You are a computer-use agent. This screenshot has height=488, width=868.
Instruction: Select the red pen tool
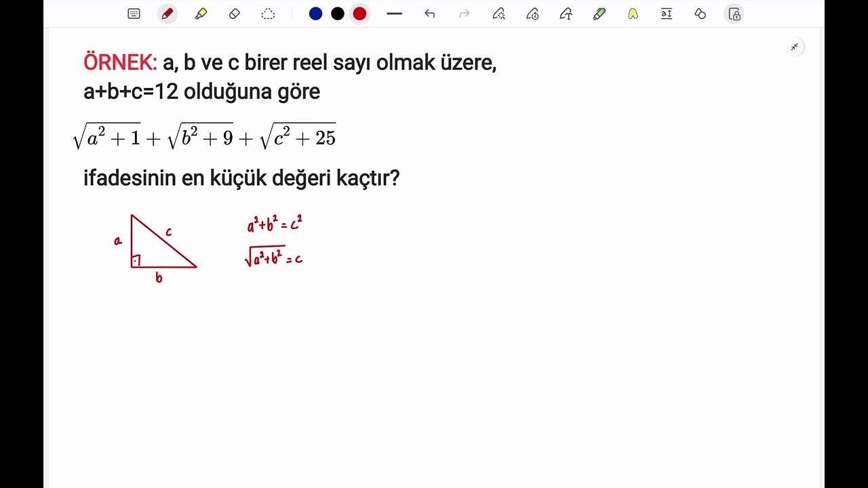[167, 14]
